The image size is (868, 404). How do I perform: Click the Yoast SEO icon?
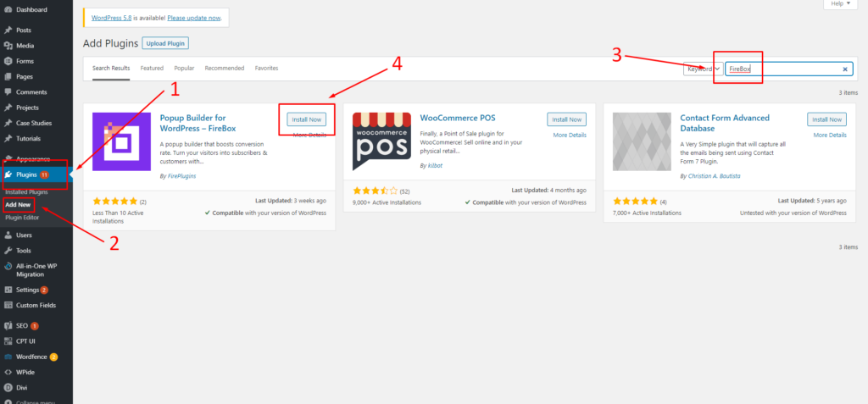[x=8, y=326]
